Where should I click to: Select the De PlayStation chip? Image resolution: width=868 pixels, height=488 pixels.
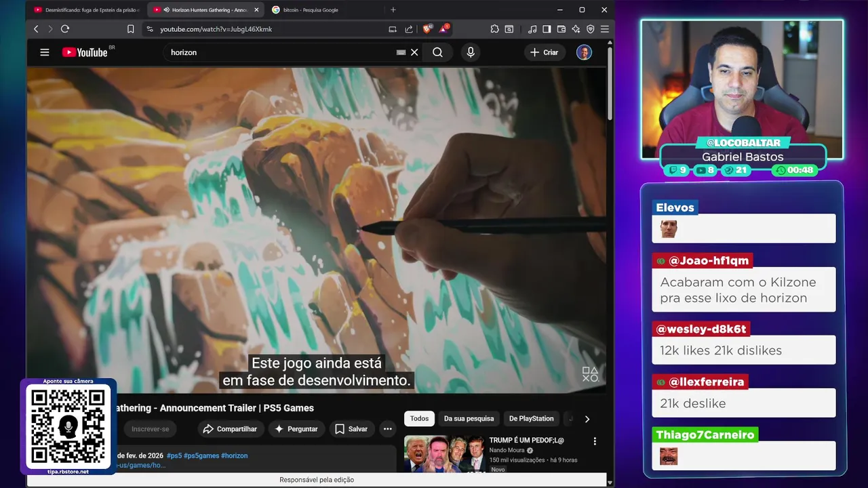click(532, 419)
